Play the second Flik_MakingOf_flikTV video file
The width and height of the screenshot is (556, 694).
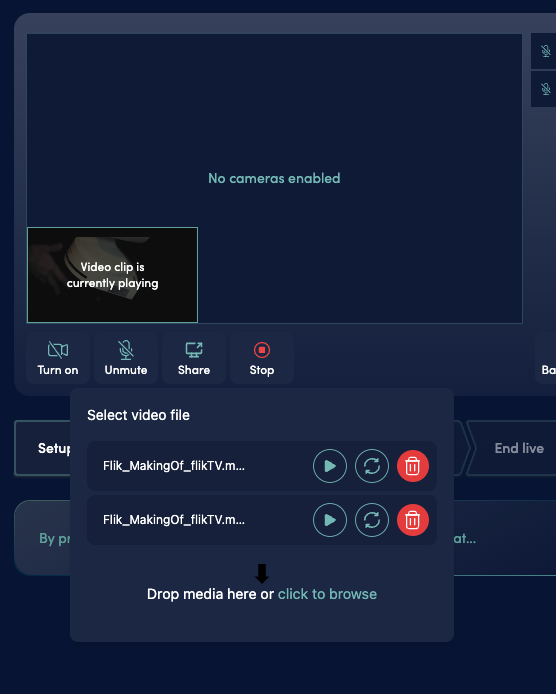click(330, 520)
